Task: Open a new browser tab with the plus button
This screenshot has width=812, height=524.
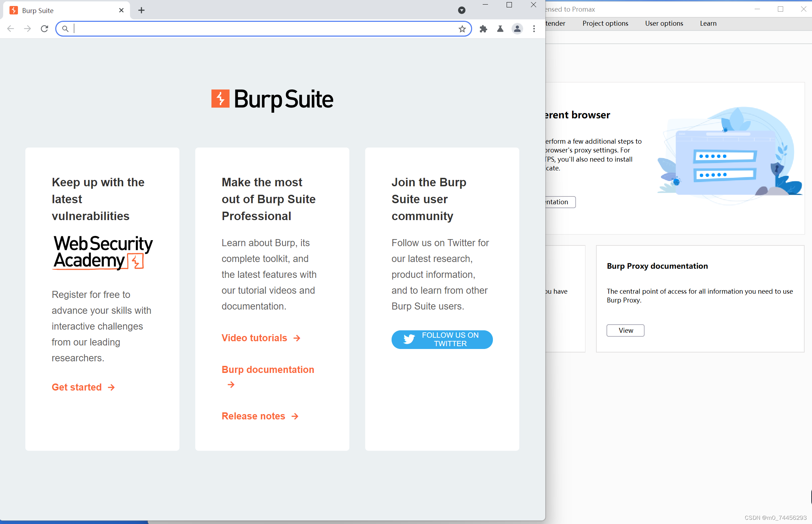Action: [x=141, y=10]
